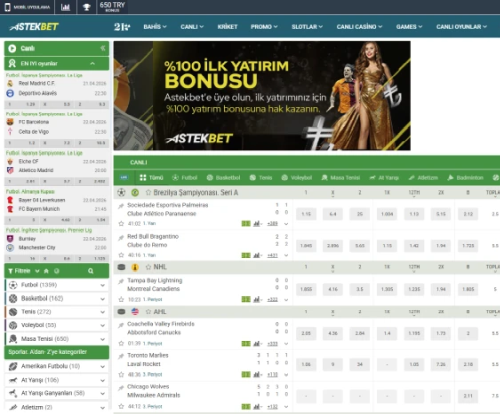Viewport: 500px width, 414px height.
Task: Click the search magnifier in the Filtre bar
Action: click(x=91, y=271)
